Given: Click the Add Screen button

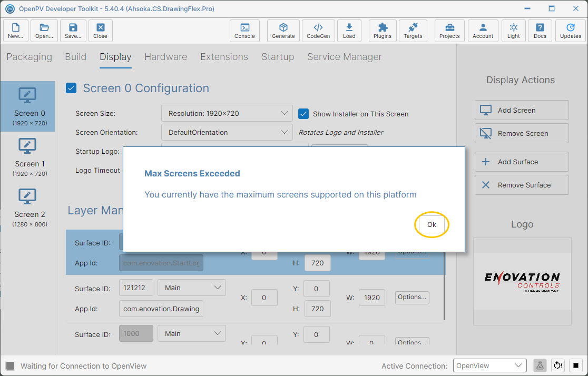Looking at the screenshot, I should click(522, 110).
